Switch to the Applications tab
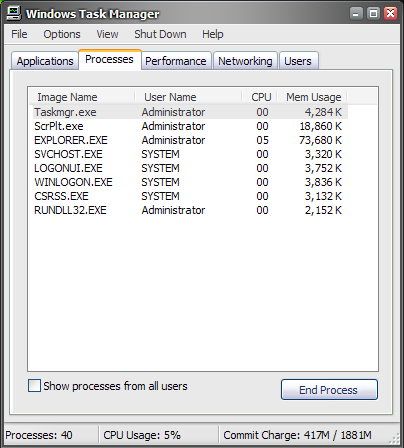The width and height of the screenshot is (404, 448). [x=45, y=61]
